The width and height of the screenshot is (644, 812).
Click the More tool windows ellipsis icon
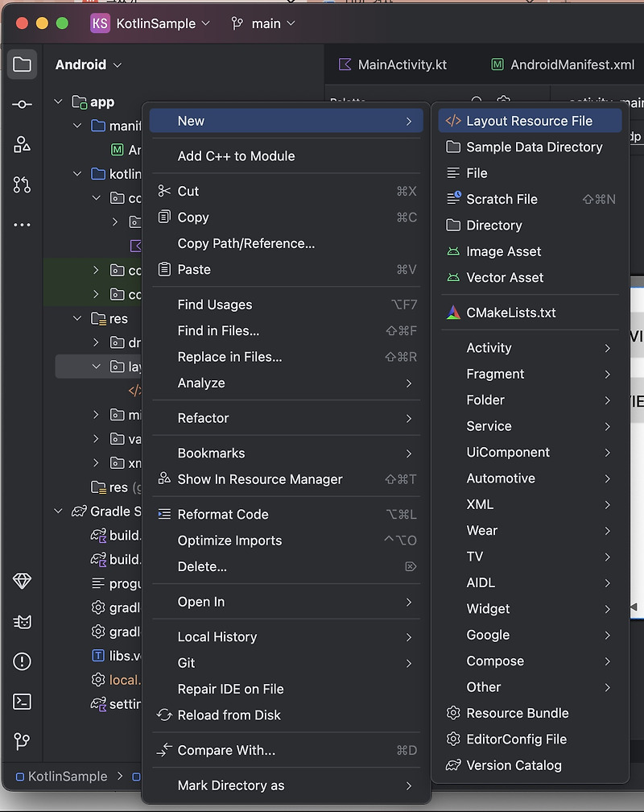[22, 225]
